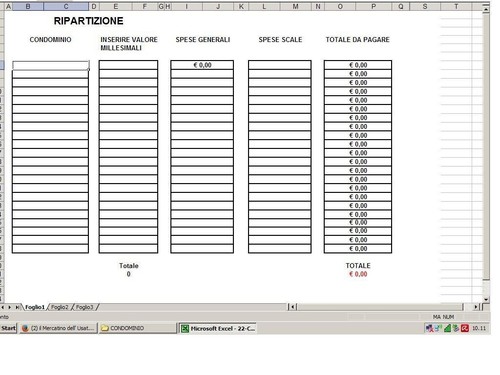
Task: Click the Firefox icon on Mercatino taskbar button
Action: (25, 328)
